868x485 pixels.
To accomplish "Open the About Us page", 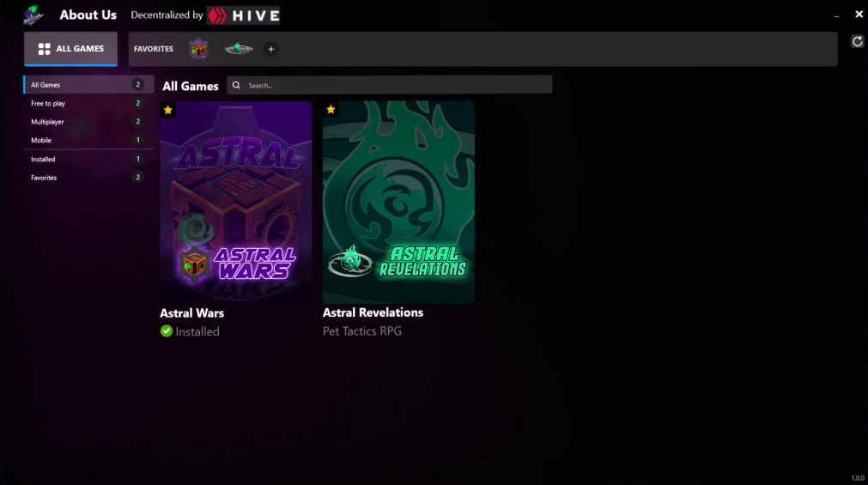I will click(88, 15).
